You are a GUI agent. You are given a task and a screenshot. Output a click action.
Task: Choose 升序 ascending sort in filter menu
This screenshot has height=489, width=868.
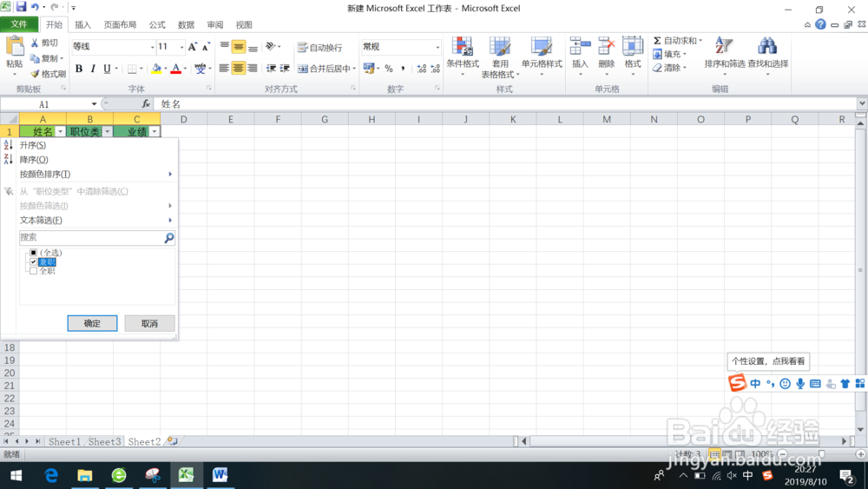(x=89, y=145)
